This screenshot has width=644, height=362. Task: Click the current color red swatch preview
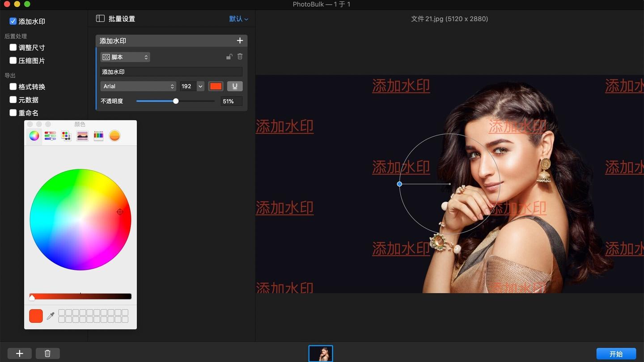pyautogui.click(x=36, y=316)
